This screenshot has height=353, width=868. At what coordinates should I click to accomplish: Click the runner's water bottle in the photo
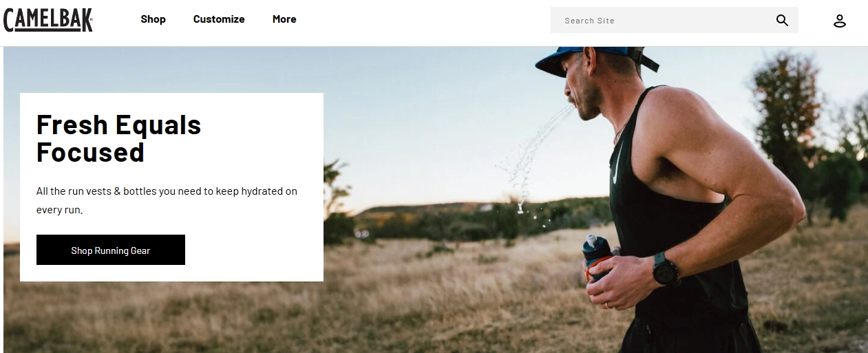596,259
